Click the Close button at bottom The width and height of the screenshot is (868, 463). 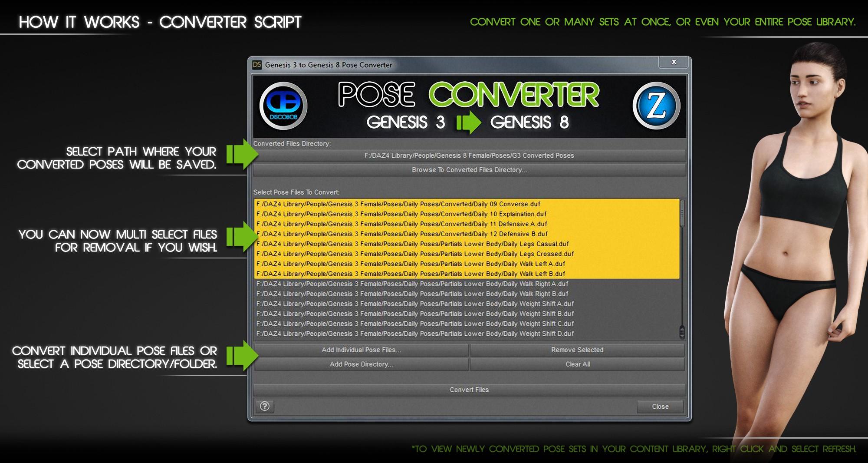tap(660, 407)
